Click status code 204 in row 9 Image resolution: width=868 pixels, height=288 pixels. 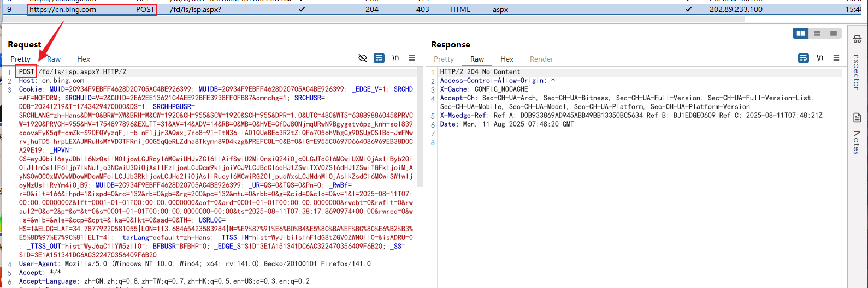(372, 9)
